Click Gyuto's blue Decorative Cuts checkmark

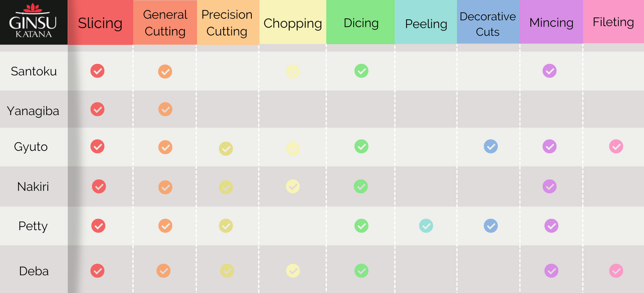[491, 146]
